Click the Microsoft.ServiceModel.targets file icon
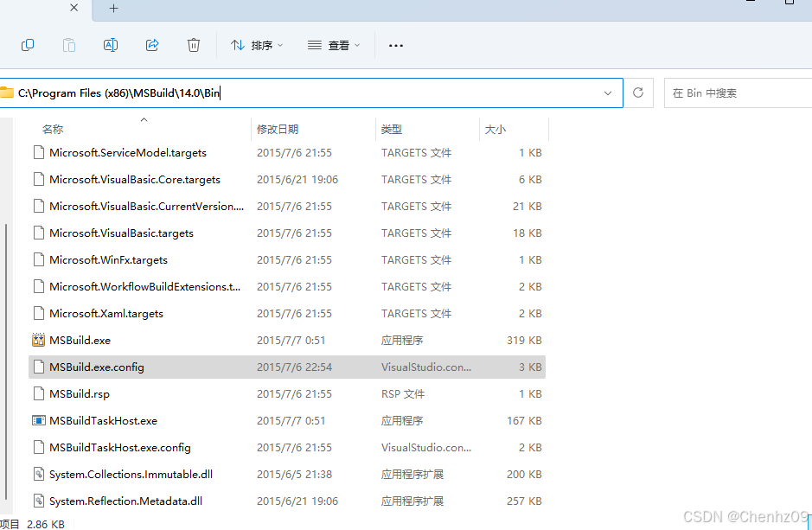This screenshot has width=812, height=530. [38, 153]
